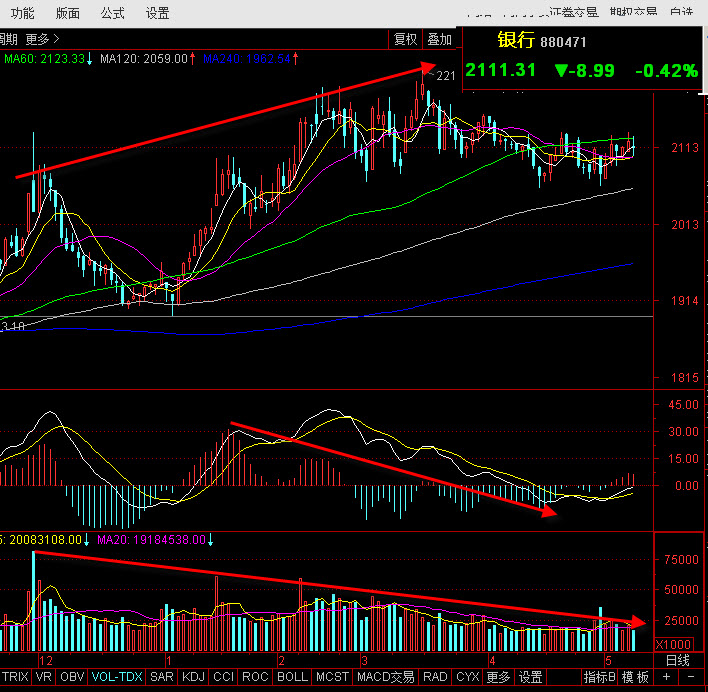
Task: Click the 叠加 overlay button
Action: (439, 39)
